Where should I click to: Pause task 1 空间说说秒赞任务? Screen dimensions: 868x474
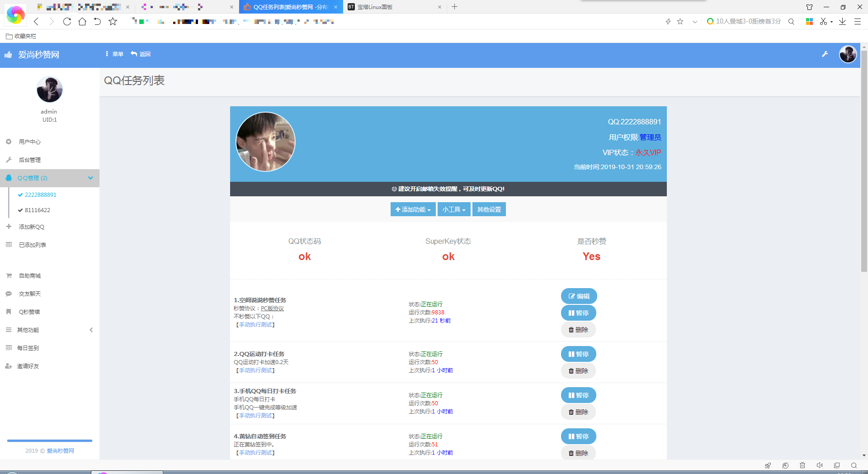578,313
